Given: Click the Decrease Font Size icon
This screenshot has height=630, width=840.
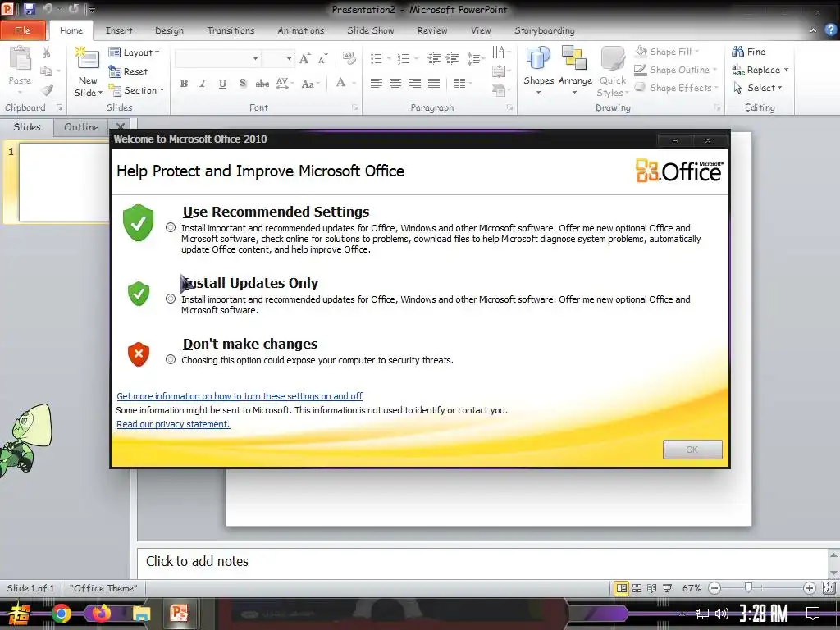Looking at the screenshot, I should pos(322,58).
